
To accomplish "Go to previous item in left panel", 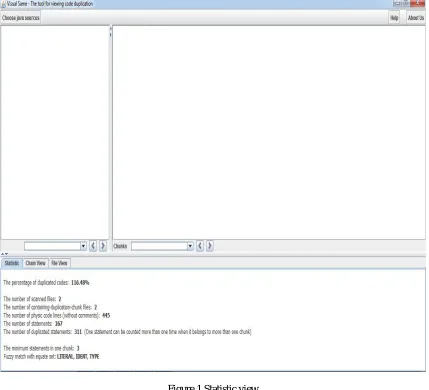I will coord(93,246).
